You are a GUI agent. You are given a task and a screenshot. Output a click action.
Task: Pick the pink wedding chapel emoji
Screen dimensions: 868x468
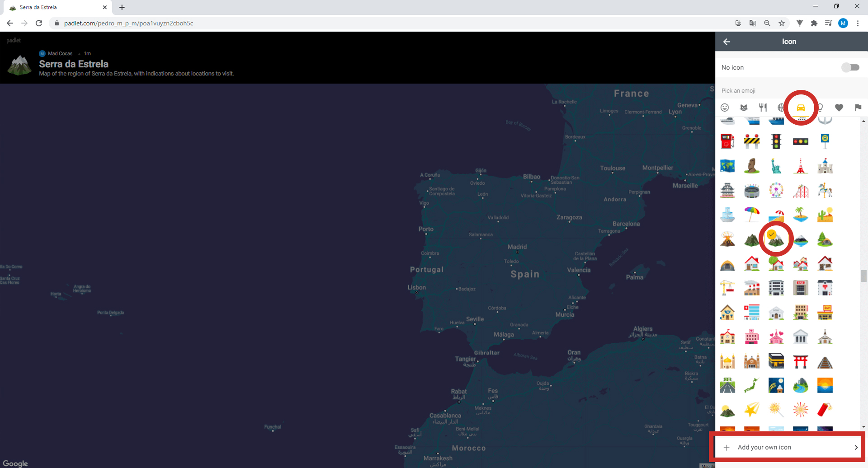pyautogui.click(x=776, y=337)
